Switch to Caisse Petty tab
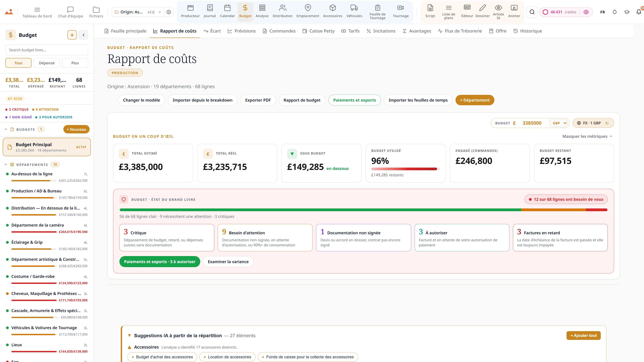Image resolution: width=644 pixels, height=362 pixels. [x=318, y=31]
